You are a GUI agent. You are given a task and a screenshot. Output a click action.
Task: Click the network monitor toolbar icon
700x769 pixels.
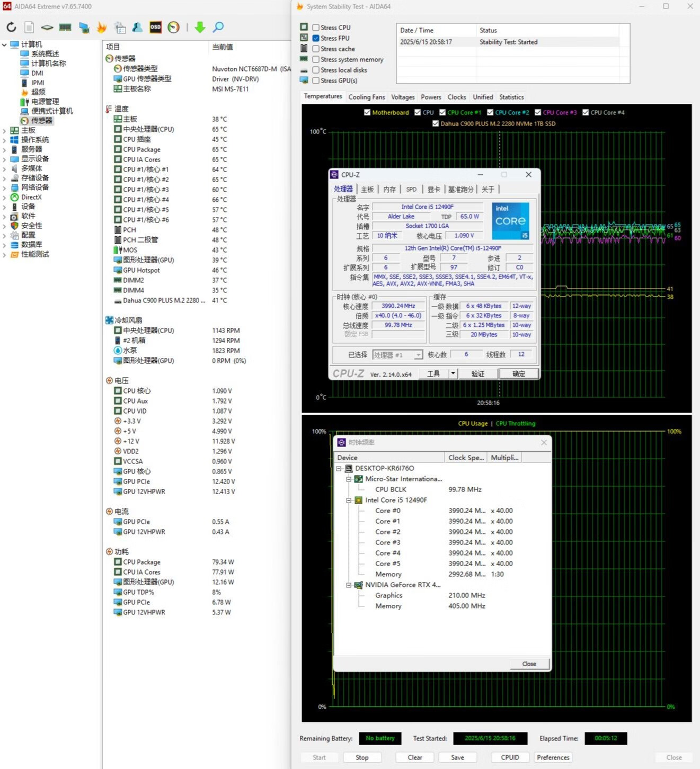(x=84, y=28)
